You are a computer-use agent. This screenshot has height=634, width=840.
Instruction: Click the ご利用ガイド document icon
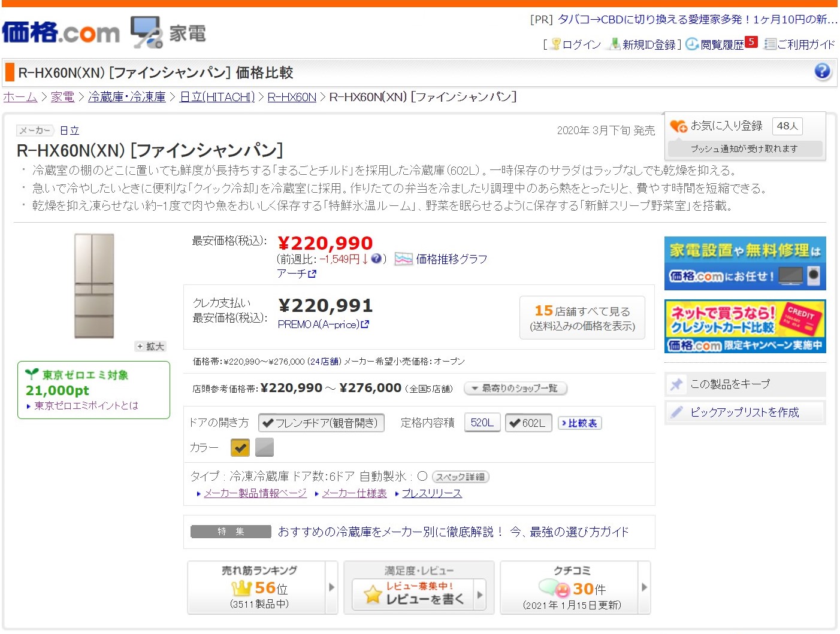tap(770, 44)
